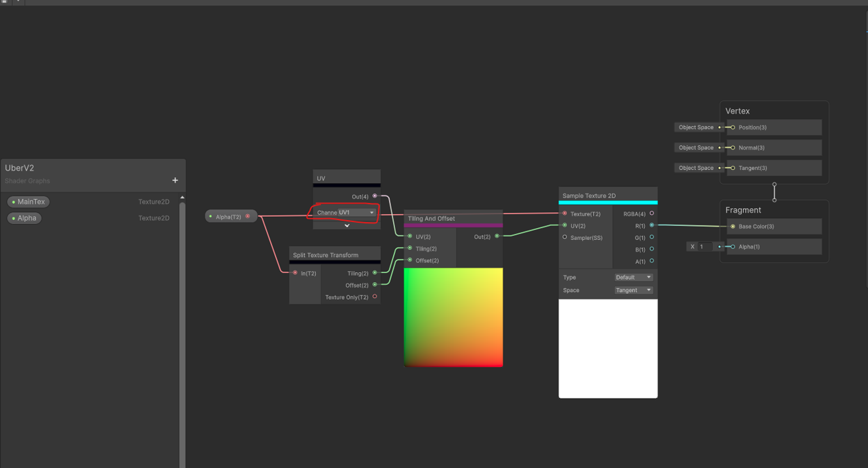Screen dimensions: 868x468
Task: Collapse the UV node preview chevron
Action: 347,225
